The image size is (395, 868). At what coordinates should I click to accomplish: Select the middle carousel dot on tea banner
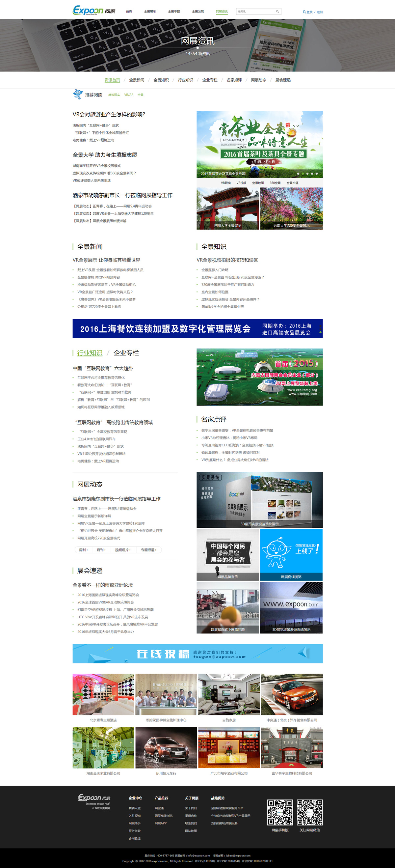(x=307, y=174)
